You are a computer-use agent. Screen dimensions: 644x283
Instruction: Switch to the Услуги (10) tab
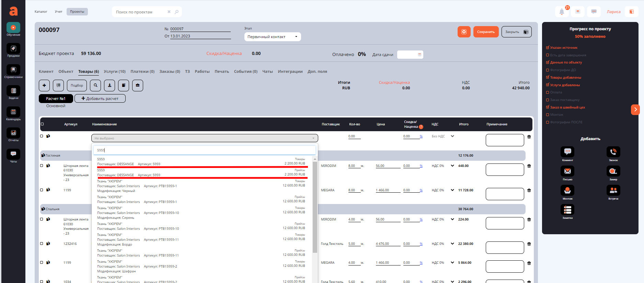point(115,71)
